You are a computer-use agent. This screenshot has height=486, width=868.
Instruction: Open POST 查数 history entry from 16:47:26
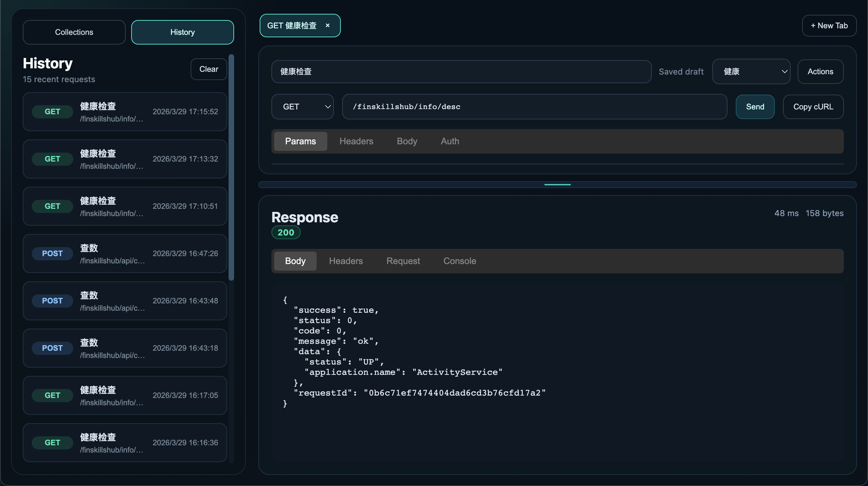(x=125, y=253)
